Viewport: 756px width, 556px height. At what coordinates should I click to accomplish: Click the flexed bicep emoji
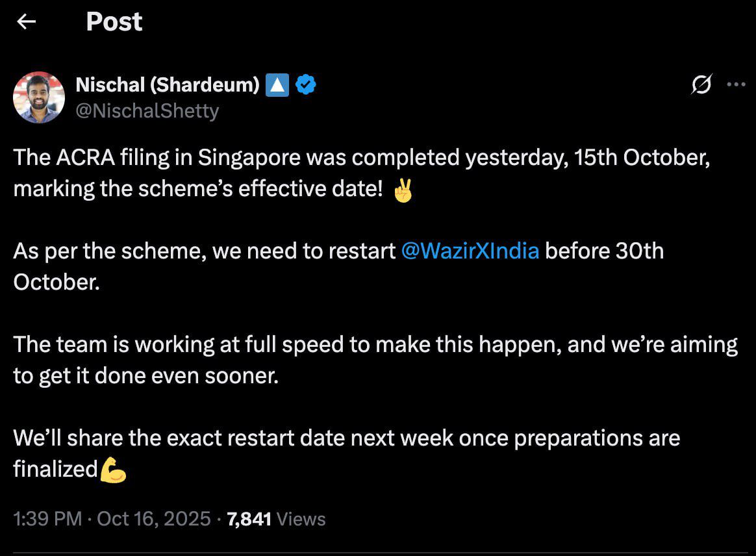[x=113, y=470]
